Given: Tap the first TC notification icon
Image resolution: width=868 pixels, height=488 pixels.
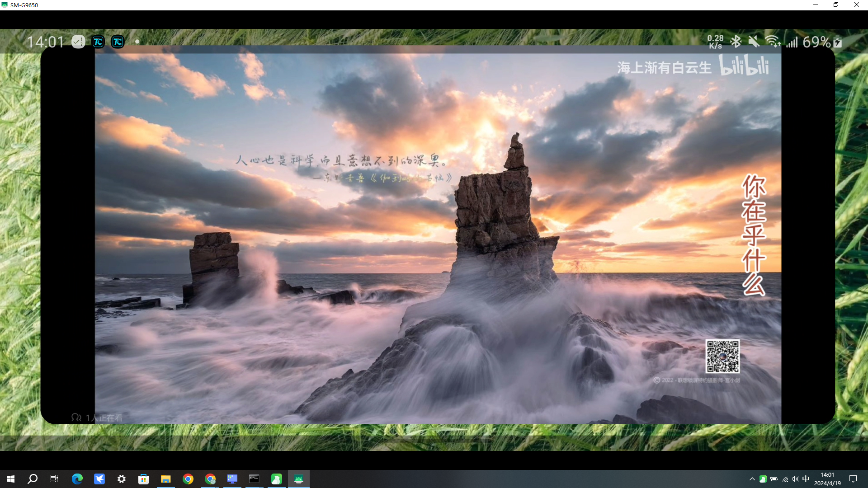Looking at the screenshot, I should pyautogui.click(x=98, y=42).
